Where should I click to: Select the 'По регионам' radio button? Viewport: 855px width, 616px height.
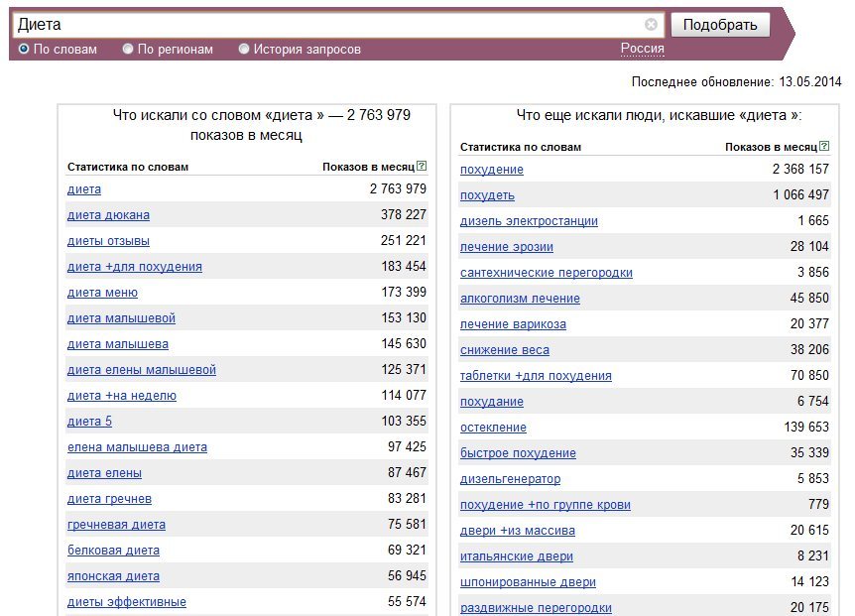tap(128, 49)
